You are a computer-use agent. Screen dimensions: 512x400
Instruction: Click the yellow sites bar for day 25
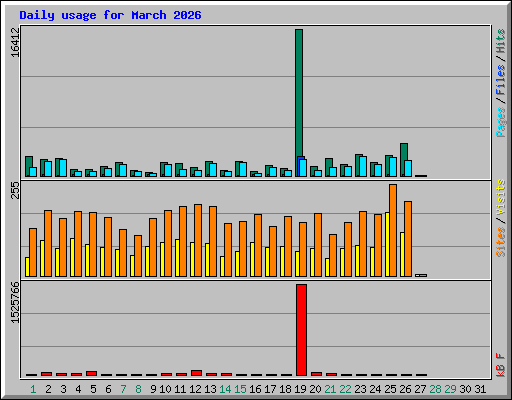click(x=387, y=244)
